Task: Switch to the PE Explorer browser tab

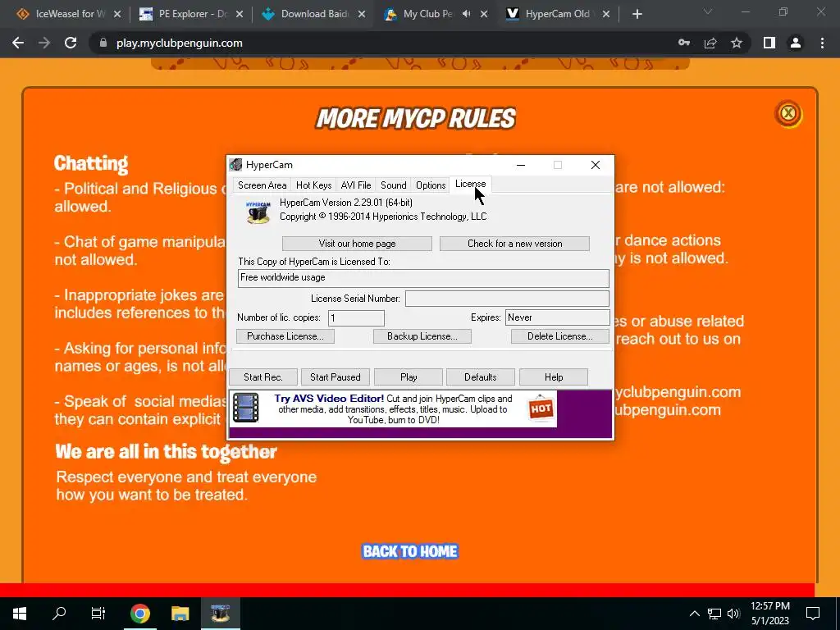Action: [190, 14]
